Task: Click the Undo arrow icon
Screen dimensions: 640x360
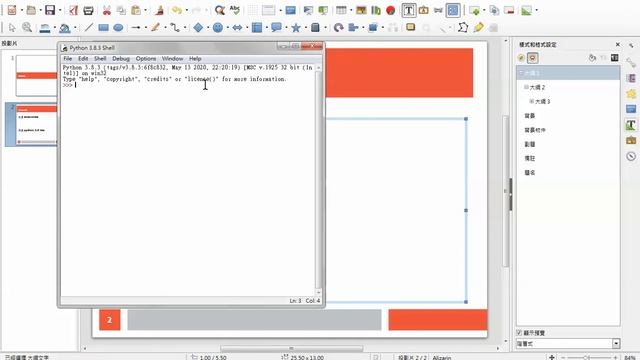Action: point(177,10)
